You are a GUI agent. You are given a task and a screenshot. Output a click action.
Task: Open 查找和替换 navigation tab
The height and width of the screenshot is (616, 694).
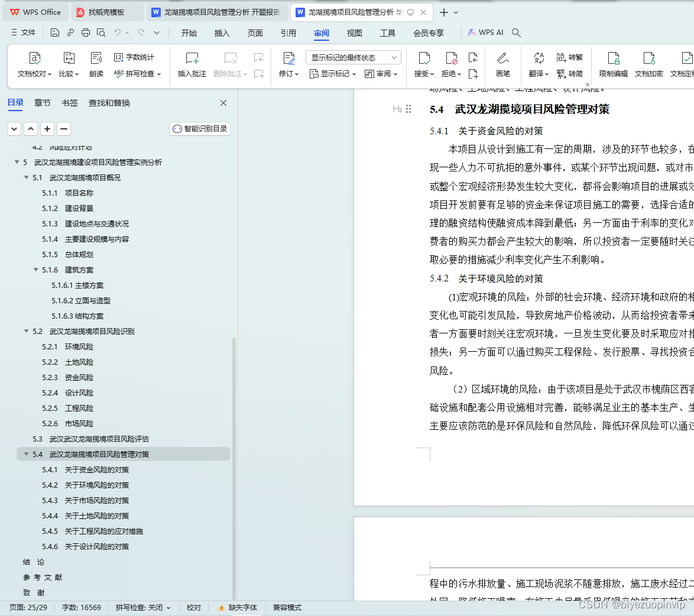click(109, 103)
